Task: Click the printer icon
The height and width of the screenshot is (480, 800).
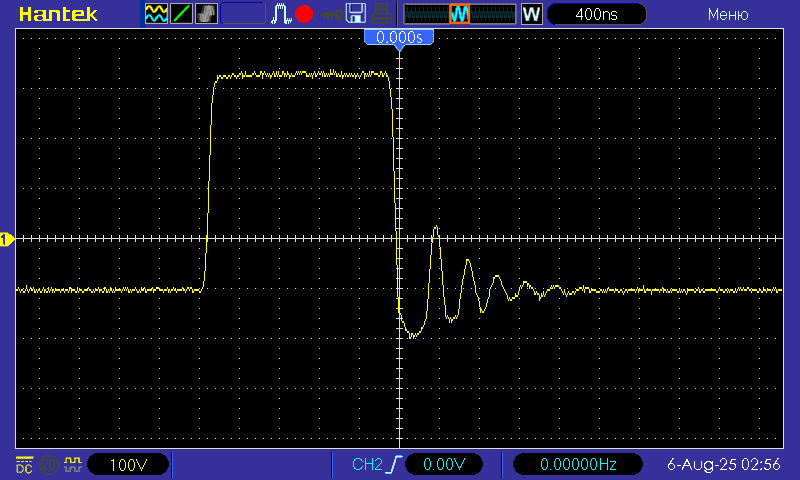Action: tap(381, 14)
